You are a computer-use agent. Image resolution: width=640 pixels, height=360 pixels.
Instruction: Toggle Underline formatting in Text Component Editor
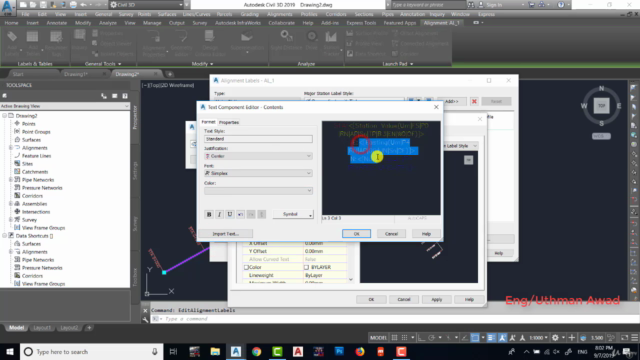click(230, 214)
